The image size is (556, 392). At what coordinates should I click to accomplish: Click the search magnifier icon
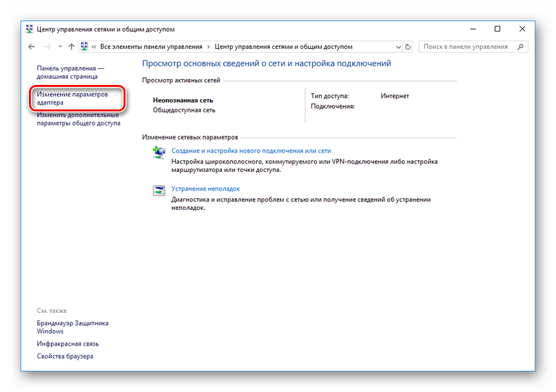tap(521, 47)
